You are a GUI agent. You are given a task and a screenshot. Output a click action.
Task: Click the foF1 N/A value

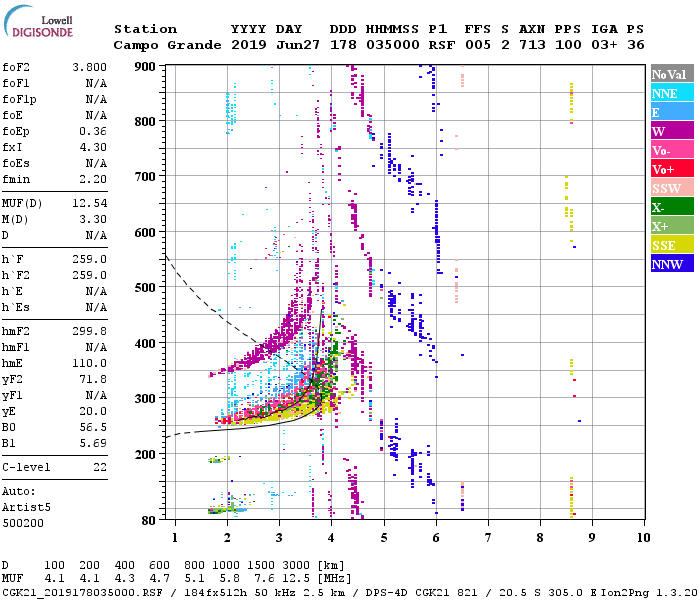(x=96, y=83)
